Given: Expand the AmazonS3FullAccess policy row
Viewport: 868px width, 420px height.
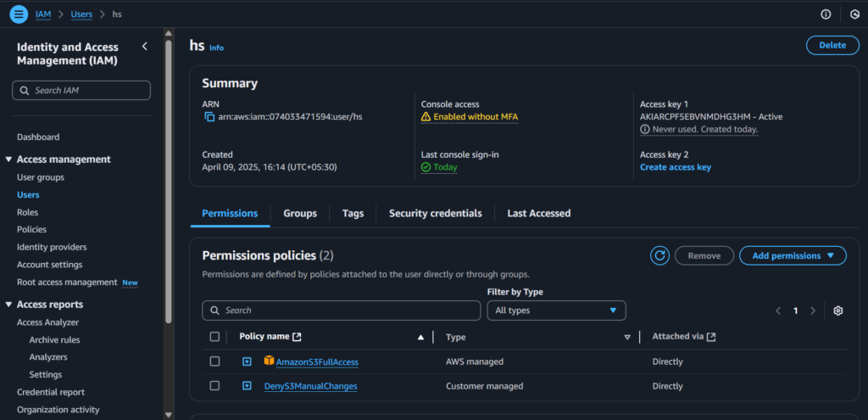Looking at the screenshot, I should point(247,361).
